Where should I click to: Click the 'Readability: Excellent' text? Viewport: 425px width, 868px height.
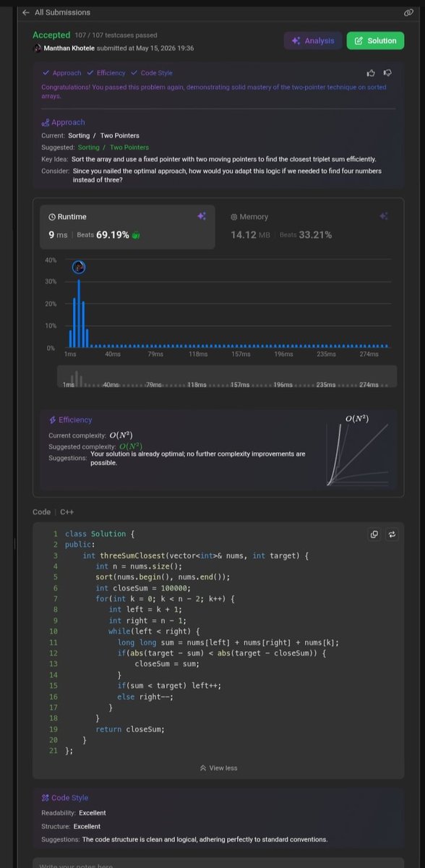73,813
